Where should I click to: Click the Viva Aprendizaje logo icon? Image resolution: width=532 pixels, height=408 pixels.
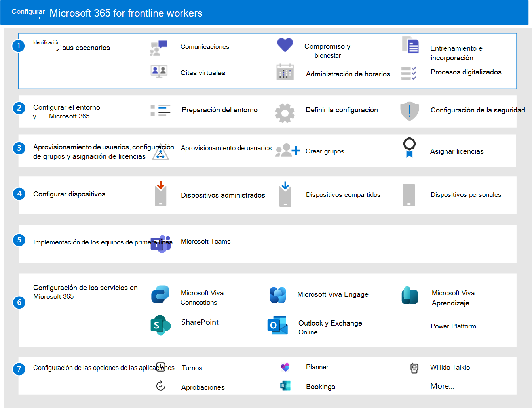coord(410,295)
